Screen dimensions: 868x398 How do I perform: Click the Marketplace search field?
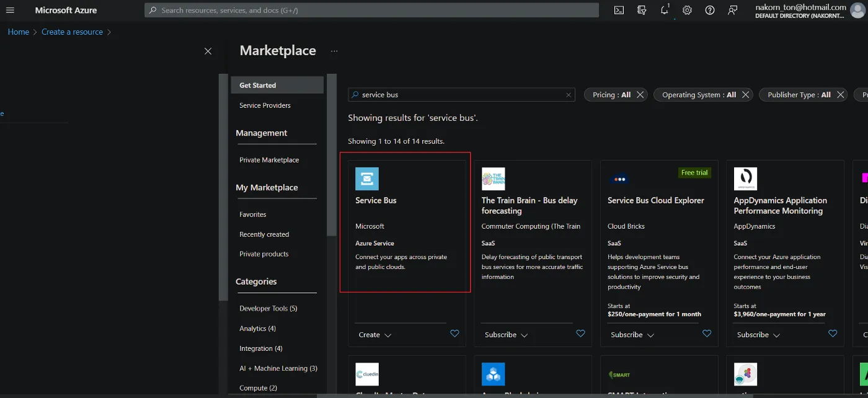point(461,95)
